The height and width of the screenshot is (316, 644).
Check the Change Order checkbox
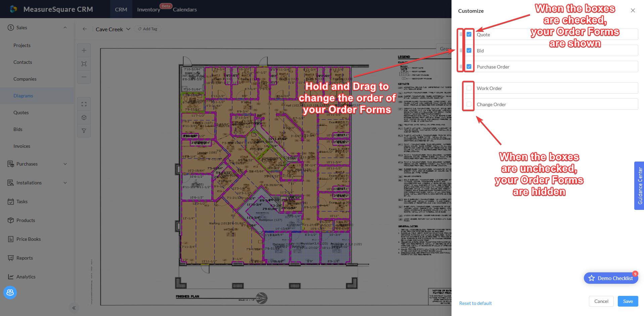469,104
